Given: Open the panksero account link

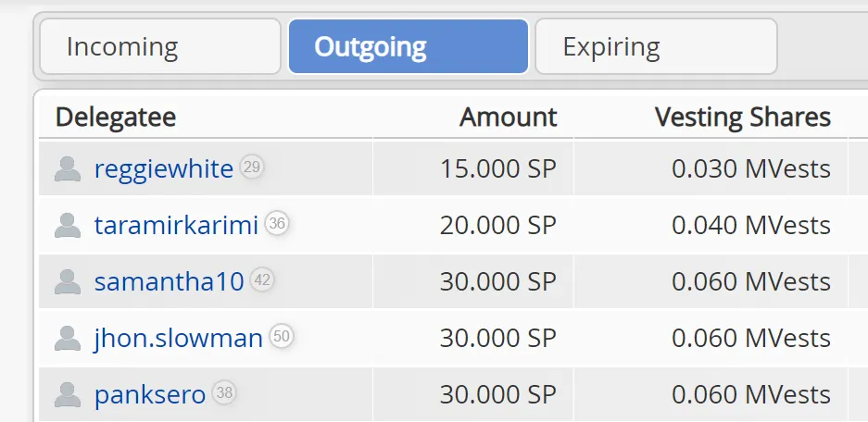Looking at the screenshot, I should pos(150,395).
